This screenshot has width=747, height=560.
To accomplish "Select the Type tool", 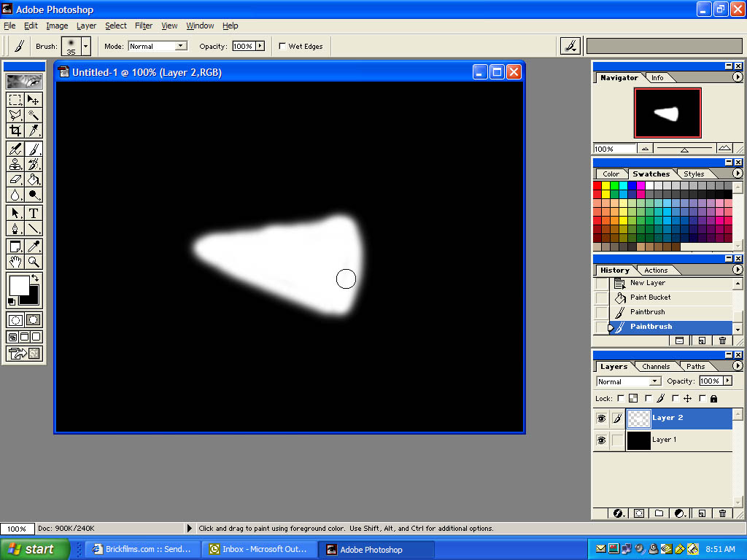I will tap(34, 213).
